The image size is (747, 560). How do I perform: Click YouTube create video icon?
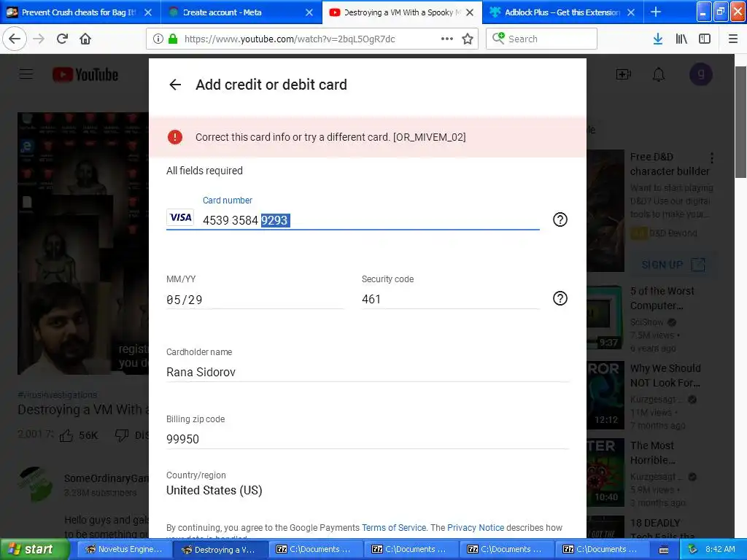pos(624,74)
